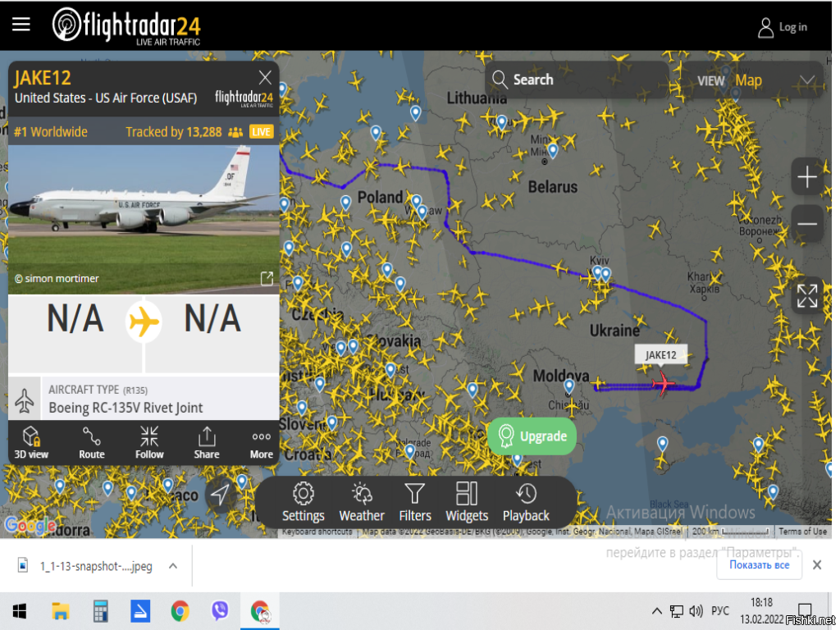840x630 pixels.
Task: Open the Widgets panel
Action: [x=467, y=502]
